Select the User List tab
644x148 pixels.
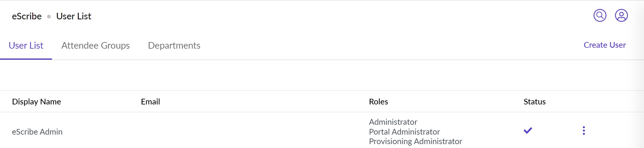coord(26,45)
